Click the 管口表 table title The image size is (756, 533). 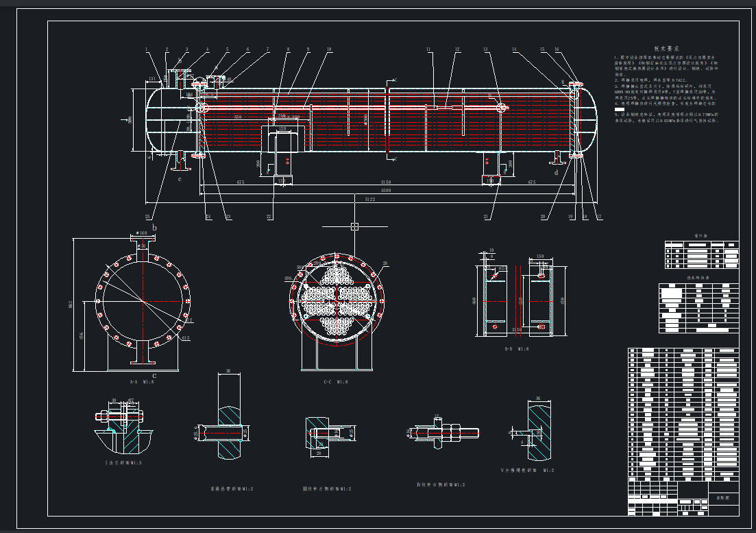point(700,237)
